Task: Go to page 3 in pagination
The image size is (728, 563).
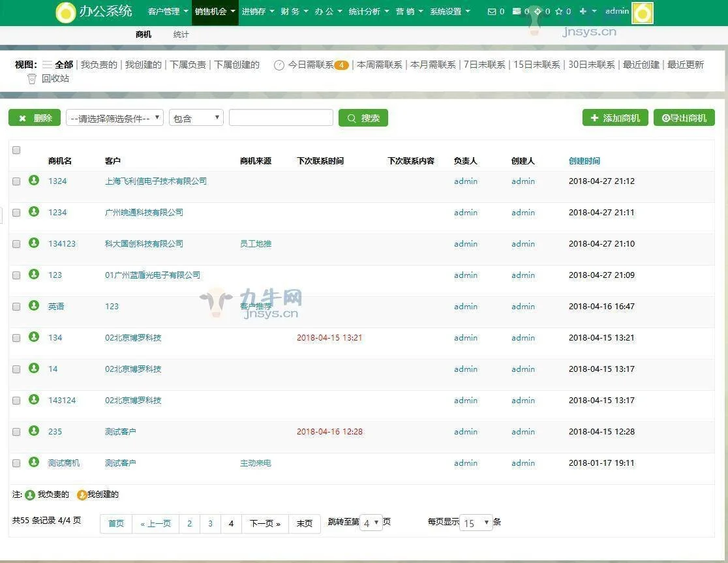Action: point(210,524)
